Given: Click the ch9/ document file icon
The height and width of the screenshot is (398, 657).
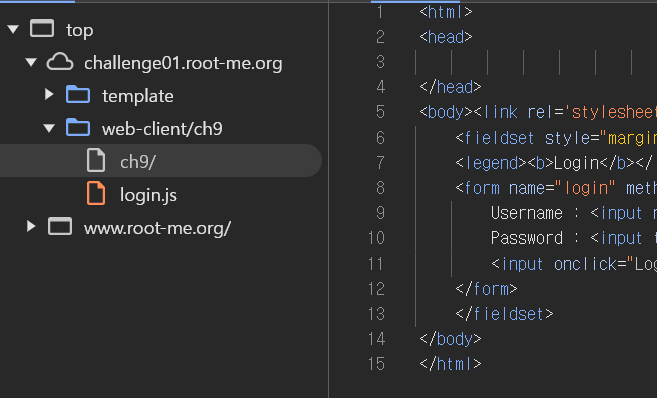Looking at the screenshot, I should [x=96, y=160].
